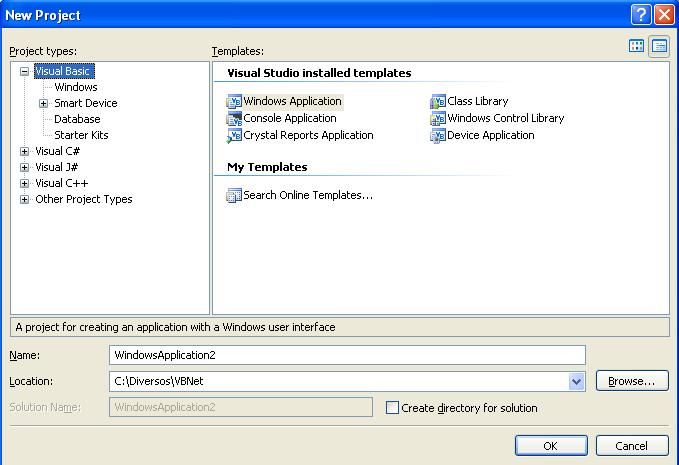Collapse the Visual Basic tree node
The height and width of the screenshot is (465, 679).
coord(25,71)
